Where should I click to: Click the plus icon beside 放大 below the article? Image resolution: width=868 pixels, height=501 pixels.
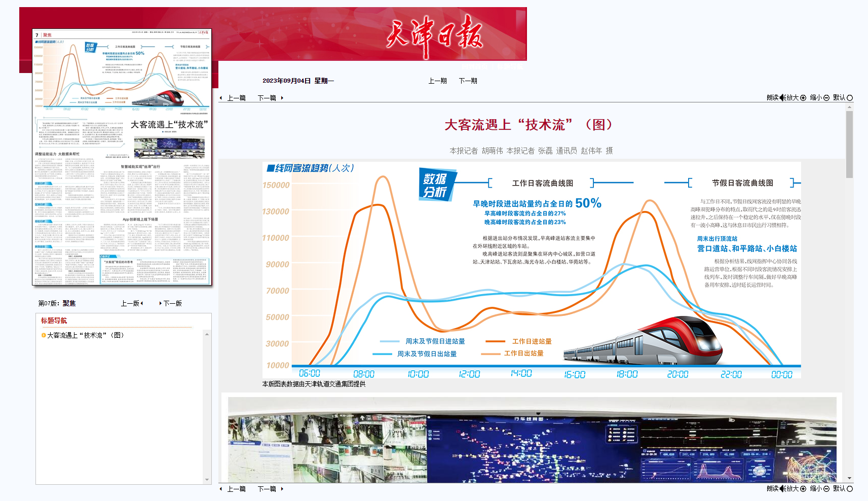click(803, 489)
